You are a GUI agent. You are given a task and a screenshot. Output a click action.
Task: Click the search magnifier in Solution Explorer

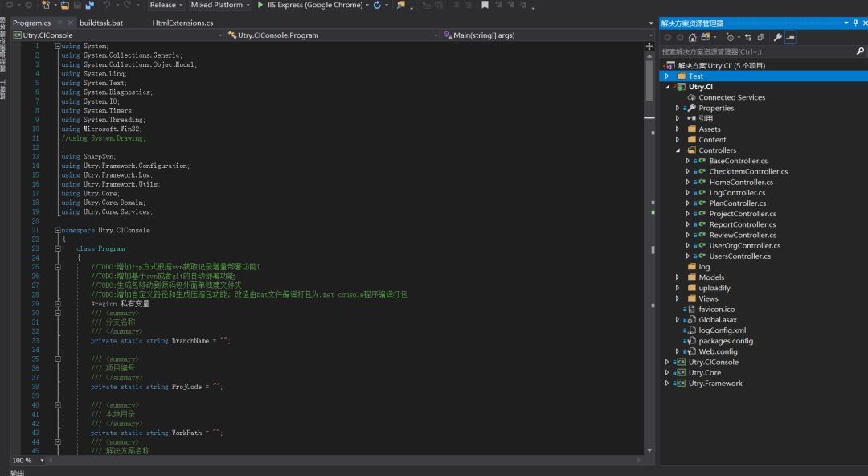[859, 51]
